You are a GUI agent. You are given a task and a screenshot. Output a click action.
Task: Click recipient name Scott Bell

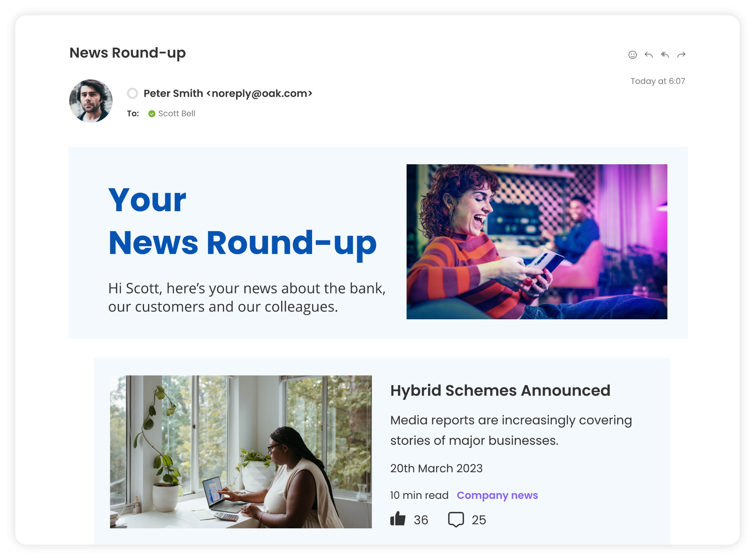(177, 114)
